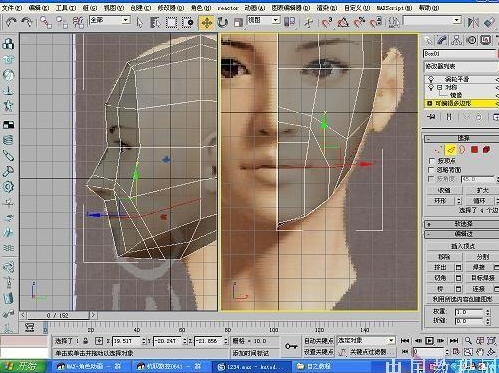Click the Shrink (收缩) selection button
This screenshot has height=373, width=499.
tap(444, 190)
